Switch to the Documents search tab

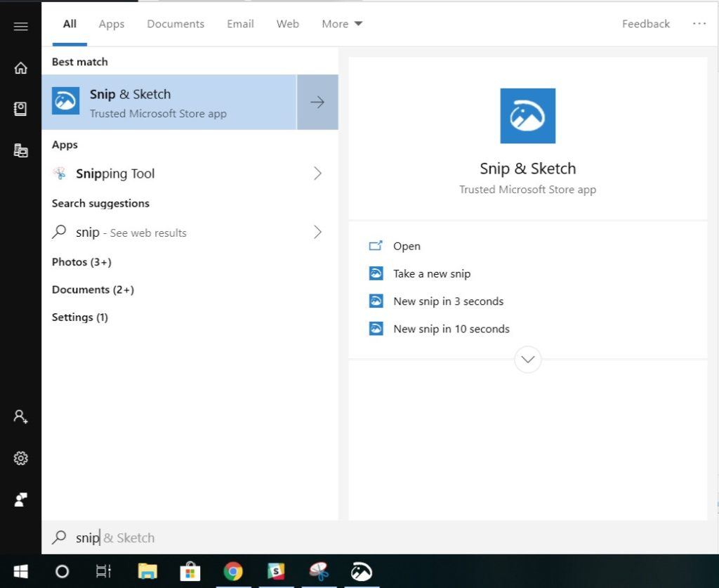coord(175,23)
